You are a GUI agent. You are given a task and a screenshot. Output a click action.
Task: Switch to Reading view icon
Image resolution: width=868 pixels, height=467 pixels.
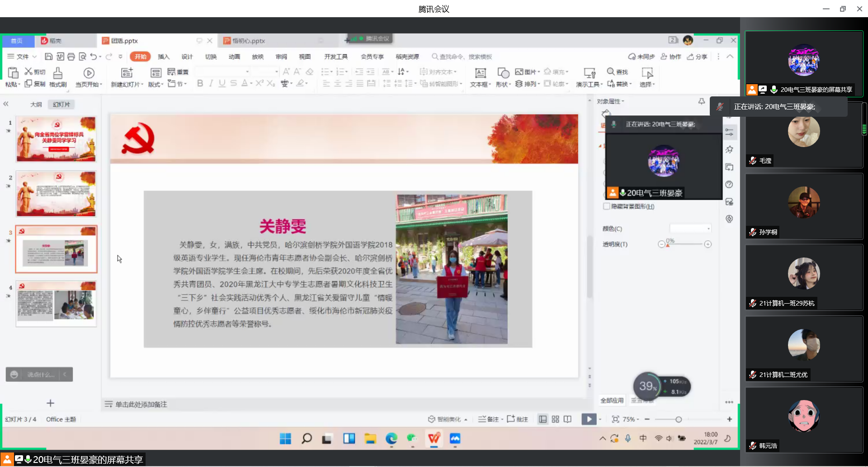(x=568, y=419)
